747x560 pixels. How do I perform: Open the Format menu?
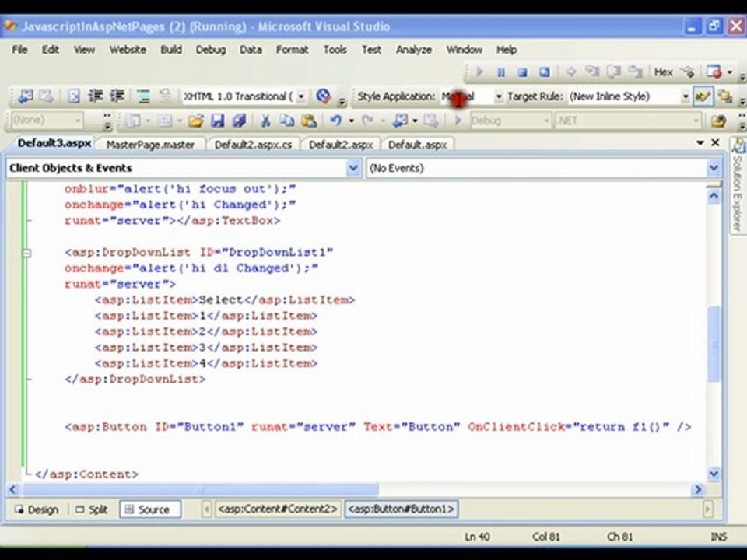pos(292,50)
